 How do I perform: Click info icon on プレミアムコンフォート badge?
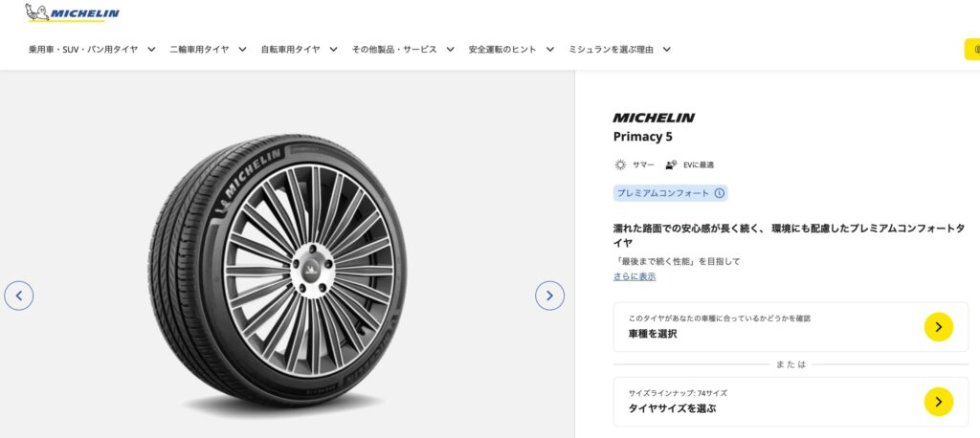pos(720,193)
